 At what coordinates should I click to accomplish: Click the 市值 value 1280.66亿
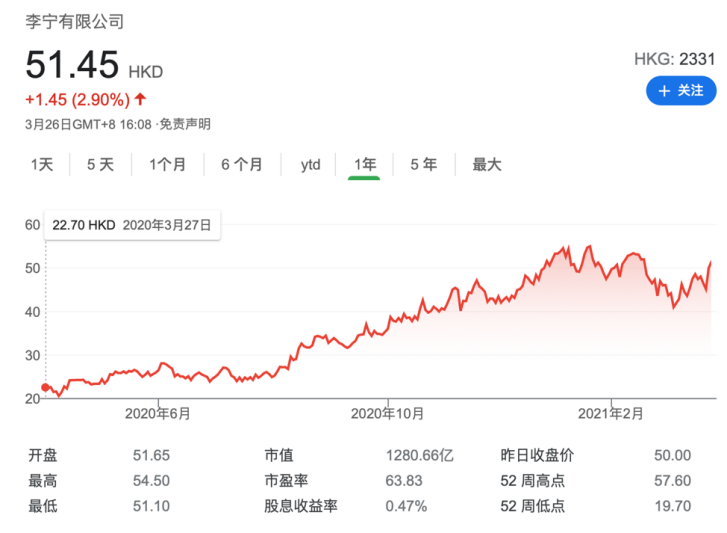coord(420,455)
